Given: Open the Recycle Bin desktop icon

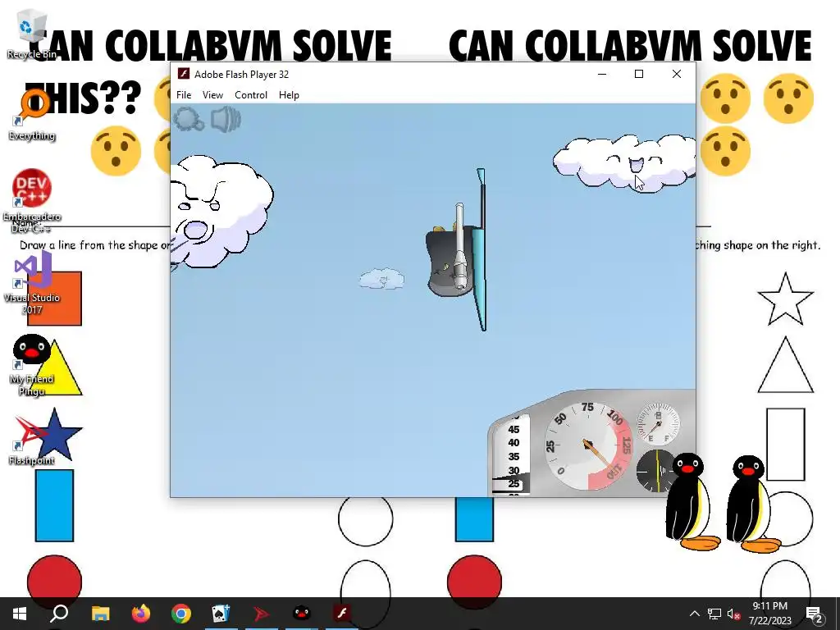Looking at the screenshot, I should 32,35.
